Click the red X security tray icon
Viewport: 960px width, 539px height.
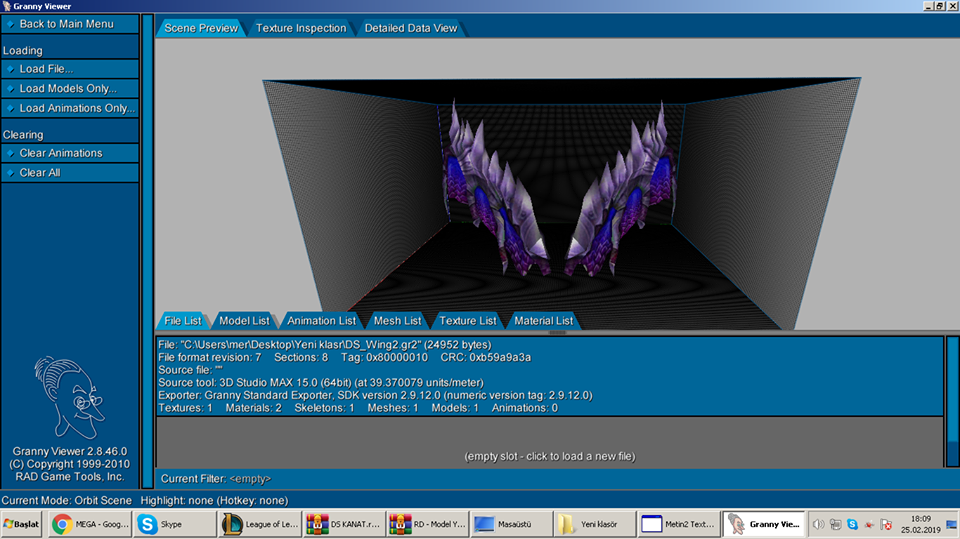point(886,524)
